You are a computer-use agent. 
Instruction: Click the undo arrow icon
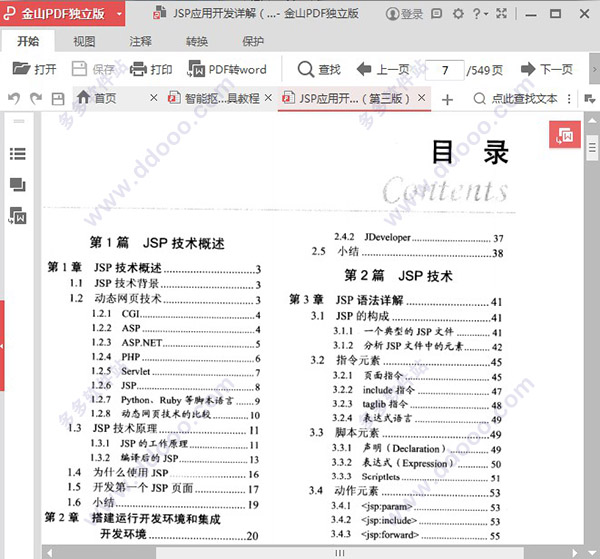pyautogui.click(x=14, y=99)
